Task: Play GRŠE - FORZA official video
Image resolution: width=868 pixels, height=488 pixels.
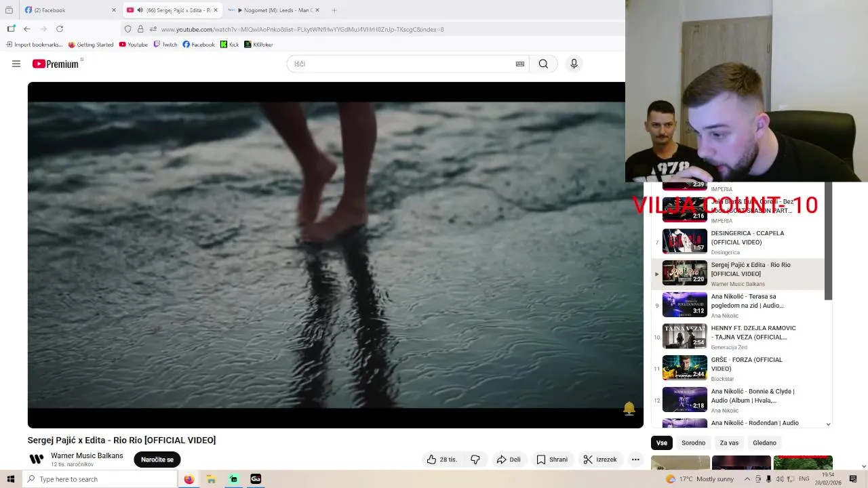Action: [x=738, y=369]
